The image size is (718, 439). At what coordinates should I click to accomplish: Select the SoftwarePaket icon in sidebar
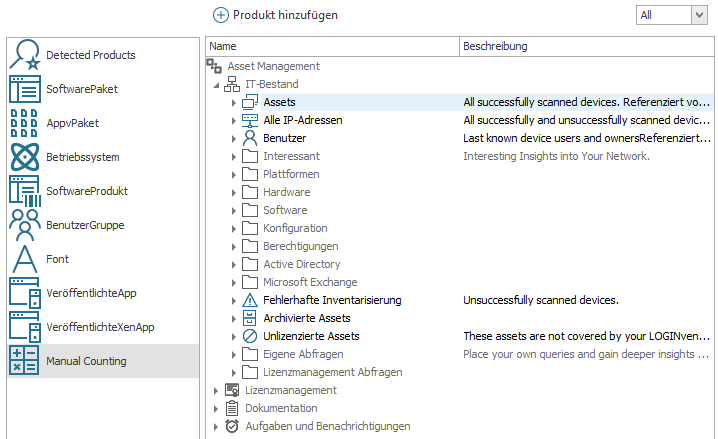click(25, 89)
